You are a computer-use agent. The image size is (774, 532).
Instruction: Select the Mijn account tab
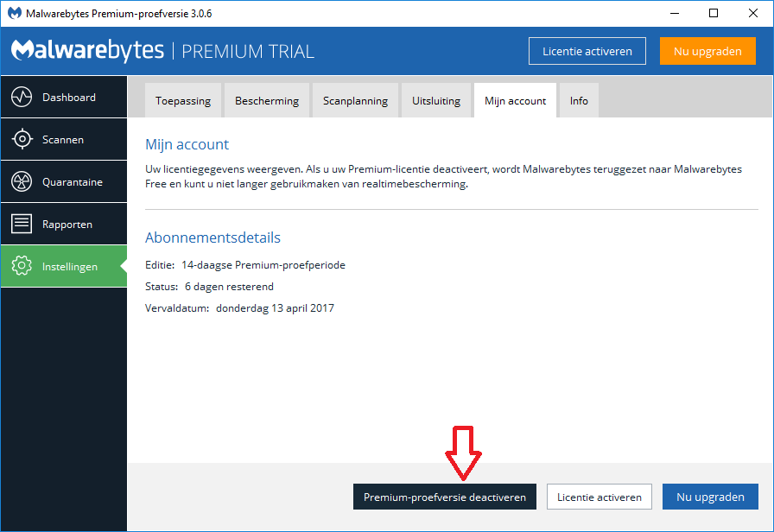click(515, 101)
